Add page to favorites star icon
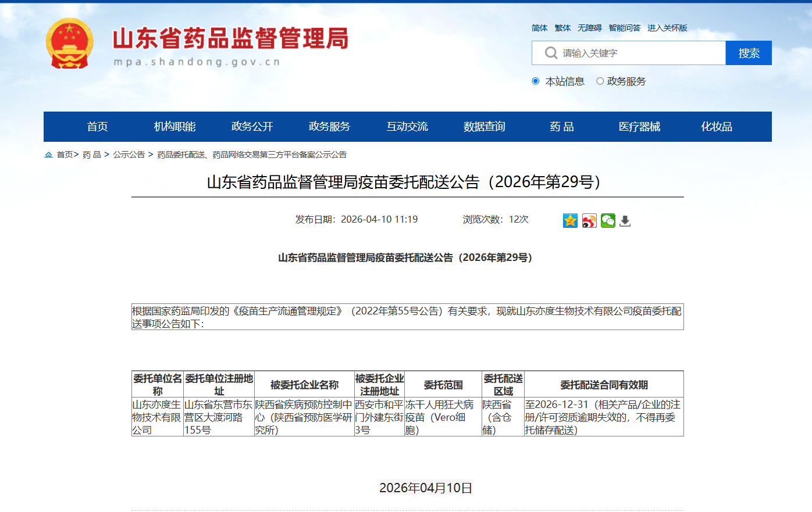The image size is (812, 512). pos(570,221)
